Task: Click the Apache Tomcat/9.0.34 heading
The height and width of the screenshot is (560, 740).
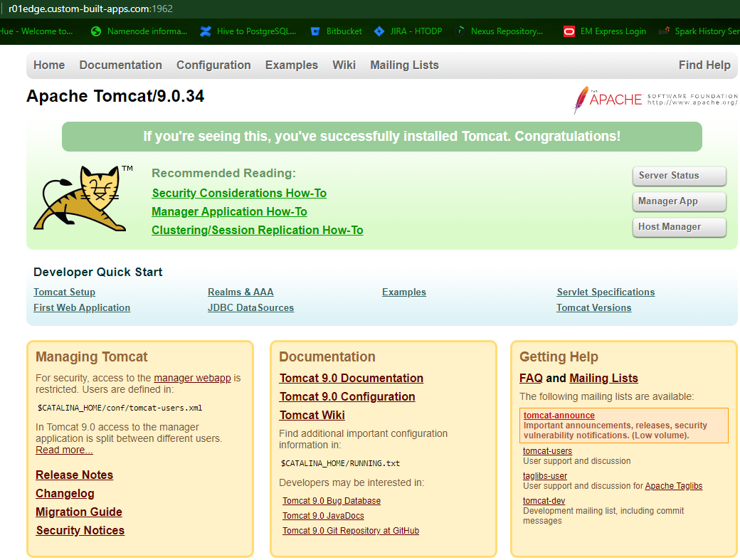Action: click(x=115, y=96)
